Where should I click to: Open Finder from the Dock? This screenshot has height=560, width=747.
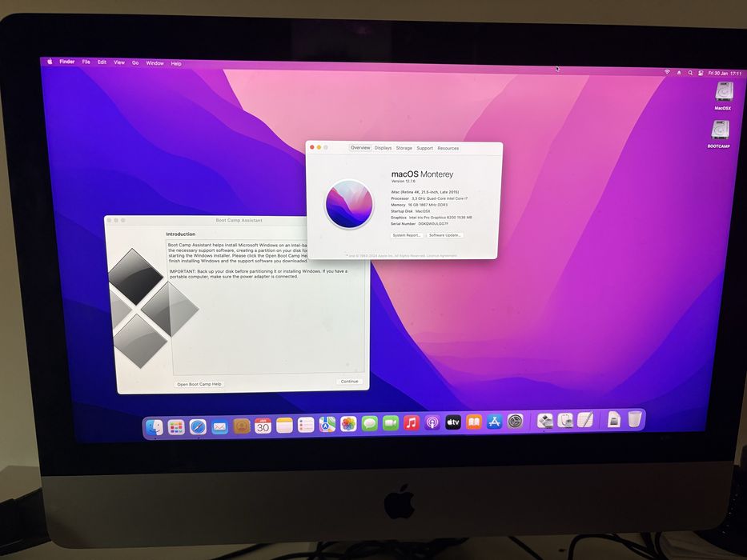(155, 428)
